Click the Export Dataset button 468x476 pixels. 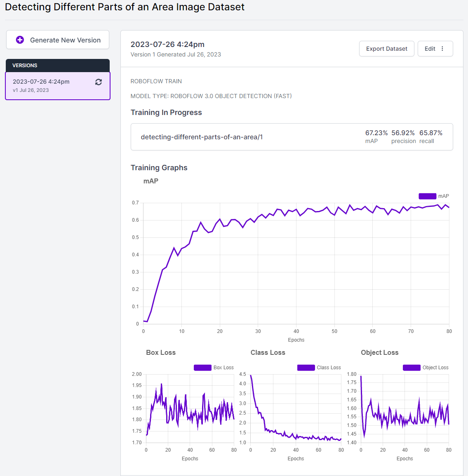click(386, 49)
